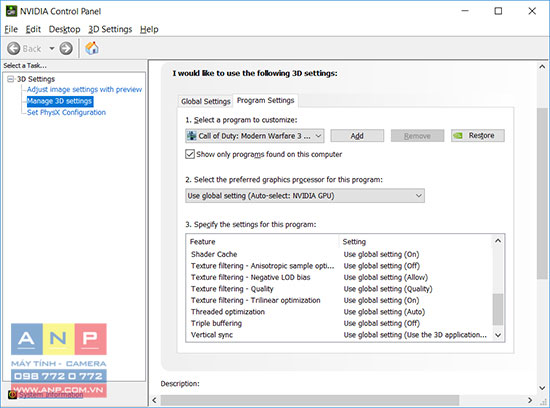
Task: Click the Forward arrow icon in toolbar
Action: (66, 48)
